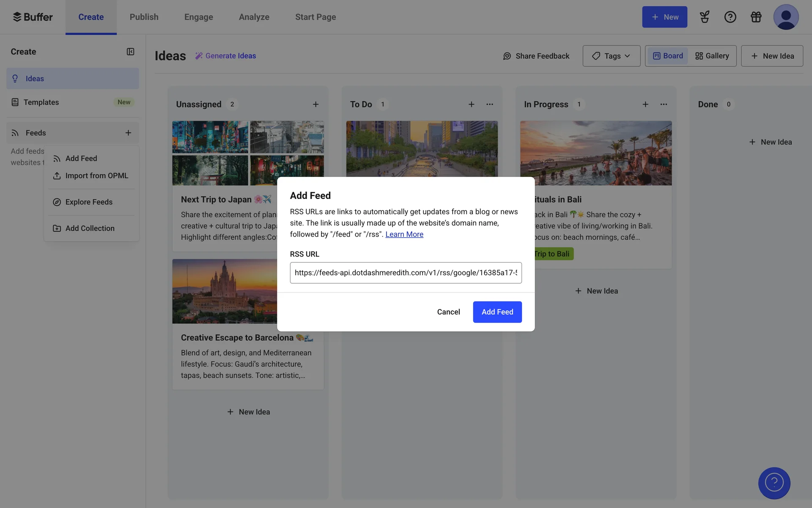Cancel the Add Feed dialog

point(448,312)
